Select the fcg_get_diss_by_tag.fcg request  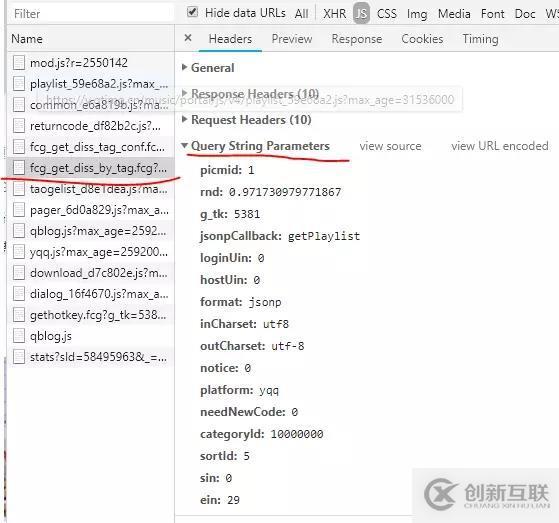(91, 168)
